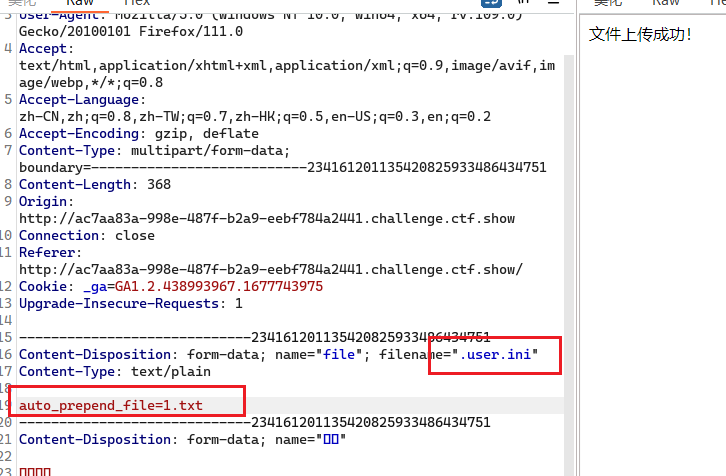
Task: Click the garbled red text on line 23
Action: pos(35,472)
